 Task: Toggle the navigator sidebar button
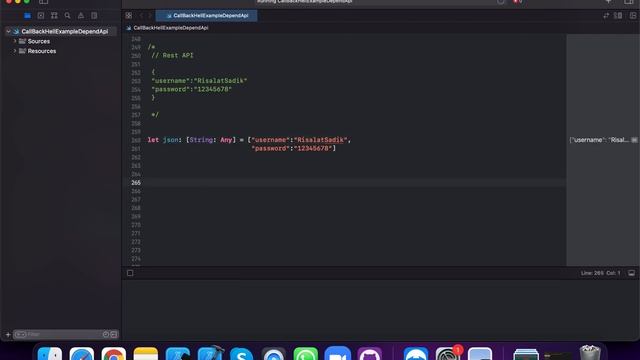(44, 2)
